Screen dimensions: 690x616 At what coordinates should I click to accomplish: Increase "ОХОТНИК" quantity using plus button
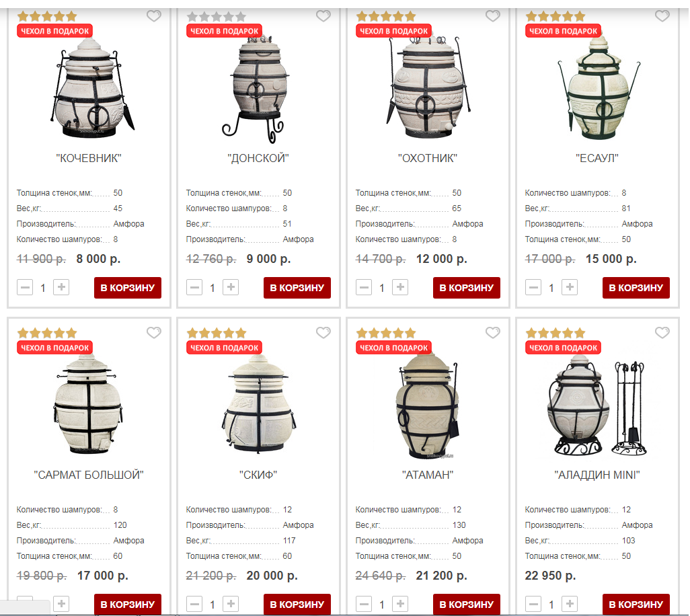400,287
